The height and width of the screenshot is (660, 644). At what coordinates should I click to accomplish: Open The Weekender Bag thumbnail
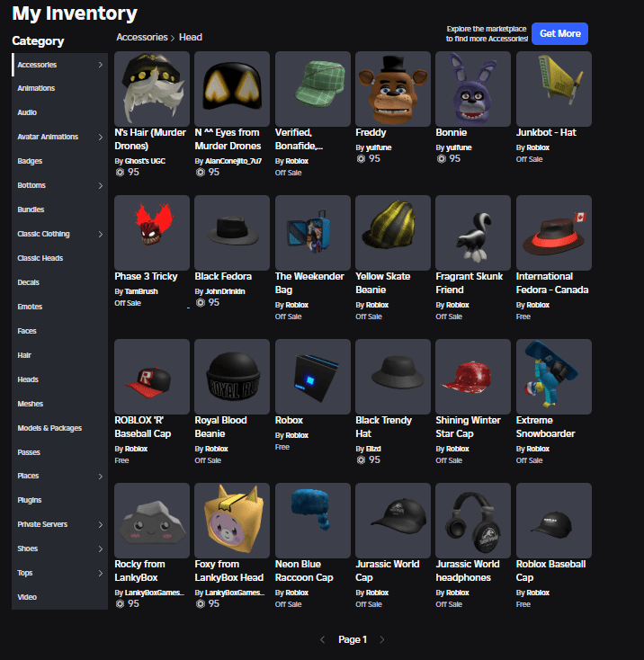coord(313,233)
